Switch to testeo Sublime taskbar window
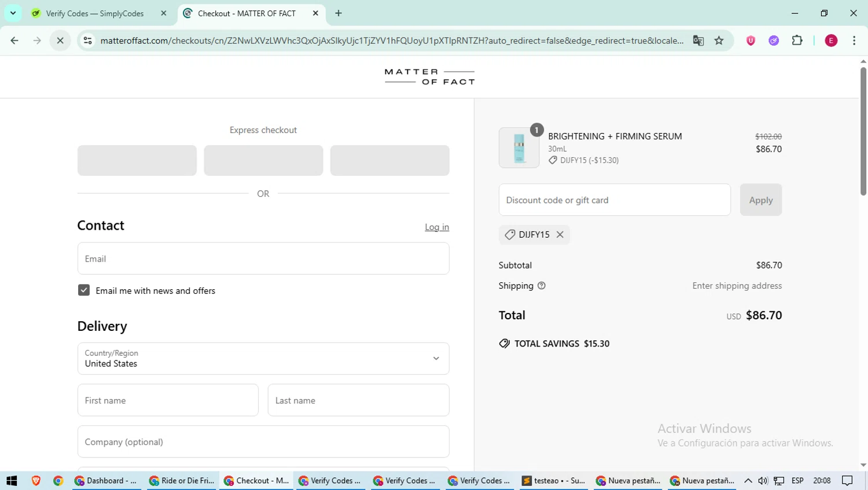 (554, 480)
